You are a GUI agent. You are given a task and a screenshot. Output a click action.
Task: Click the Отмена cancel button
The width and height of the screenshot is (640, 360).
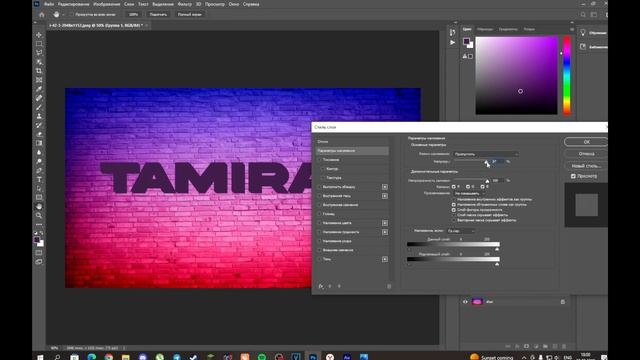[x=586, y=154]
